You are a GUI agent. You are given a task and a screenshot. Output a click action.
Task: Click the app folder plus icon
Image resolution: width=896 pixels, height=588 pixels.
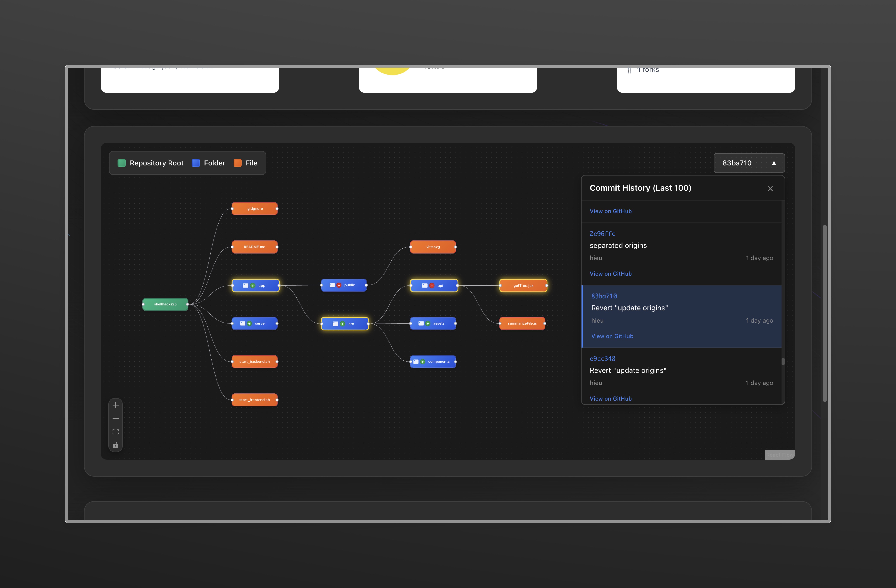[x=253, y=286]
